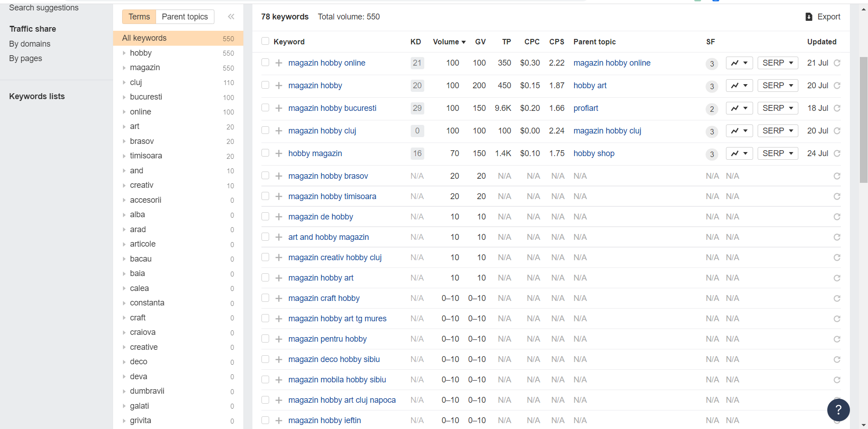Open SERP dropdown for magazin hobby online
The width and height of the screenshot is (868, 429).
pyautogui.click(x=778, y=63)
